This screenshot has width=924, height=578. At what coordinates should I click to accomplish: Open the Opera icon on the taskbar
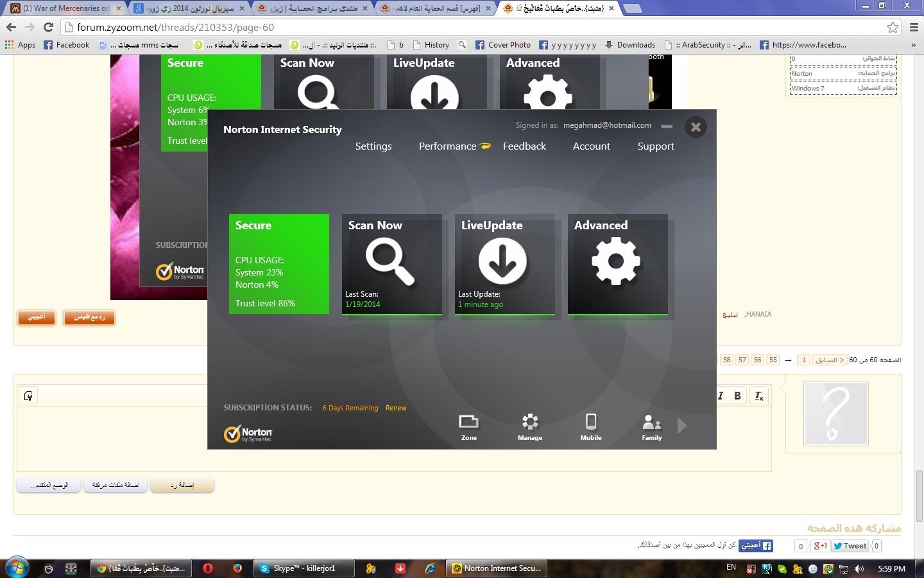pos(208,568)
